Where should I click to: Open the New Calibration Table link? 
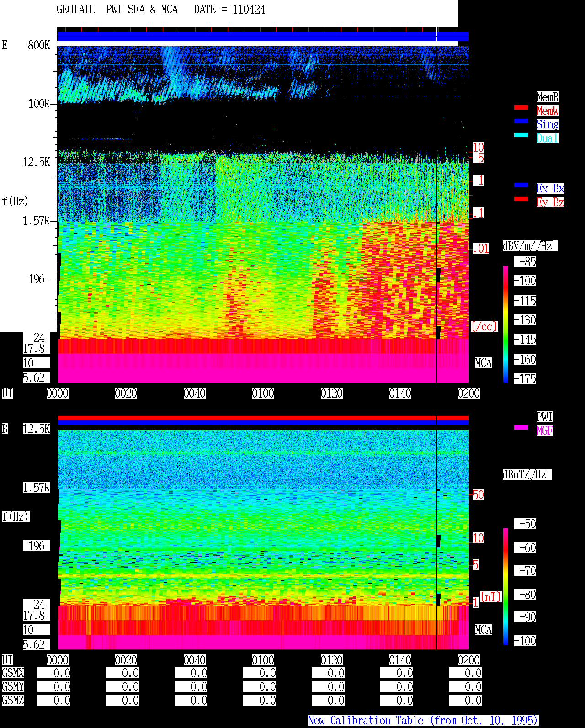[423, 720]
